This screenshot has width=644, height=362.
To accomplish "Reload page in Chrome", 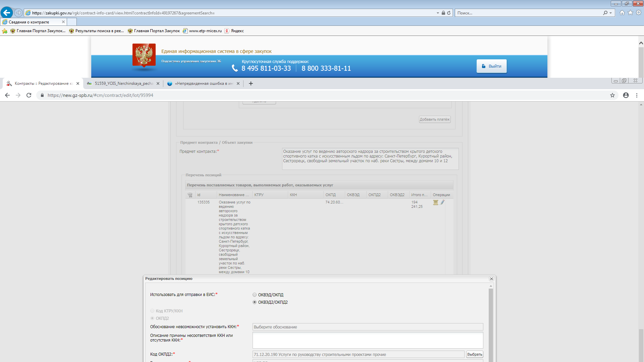I will pyautogui.click(x=29, y=95).
